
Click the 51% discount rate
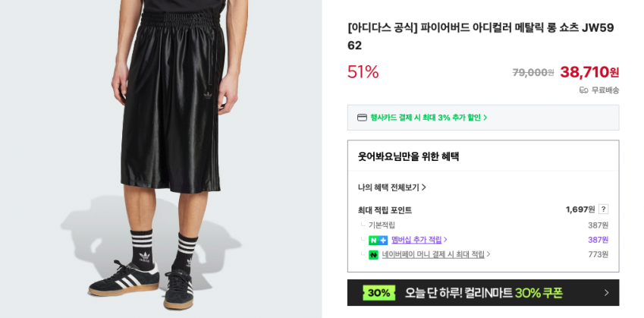363,72
